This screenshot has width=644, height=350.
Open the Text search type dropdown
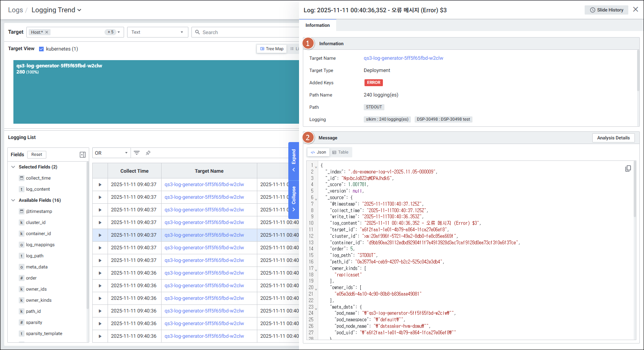[157, 32]
